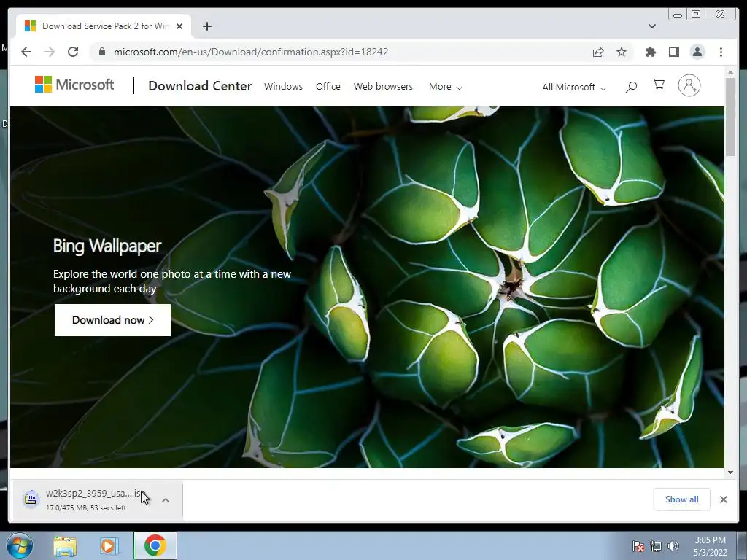This screenshot has width=747, height=560.
Task: Toggle Chrome side panel
Action: (x=673, y=52)
